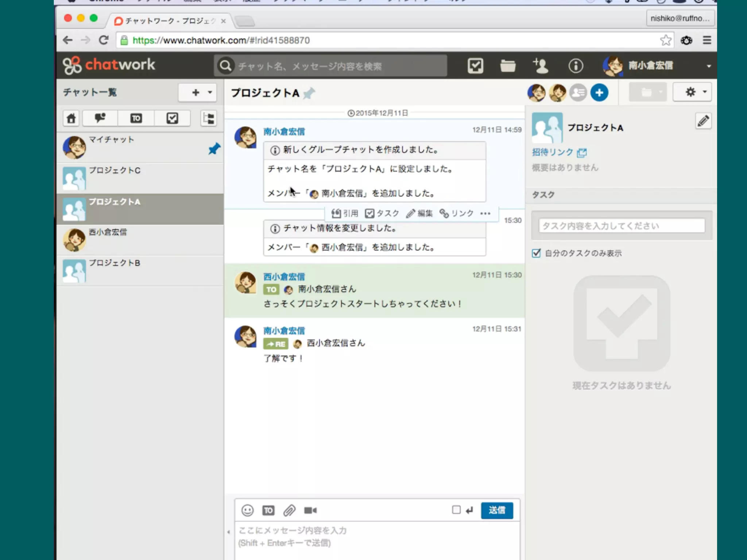The height and width of the screenshot is (560, 747).
Task: Select the TO filter tab in chat list
Action: pos(136,118)
